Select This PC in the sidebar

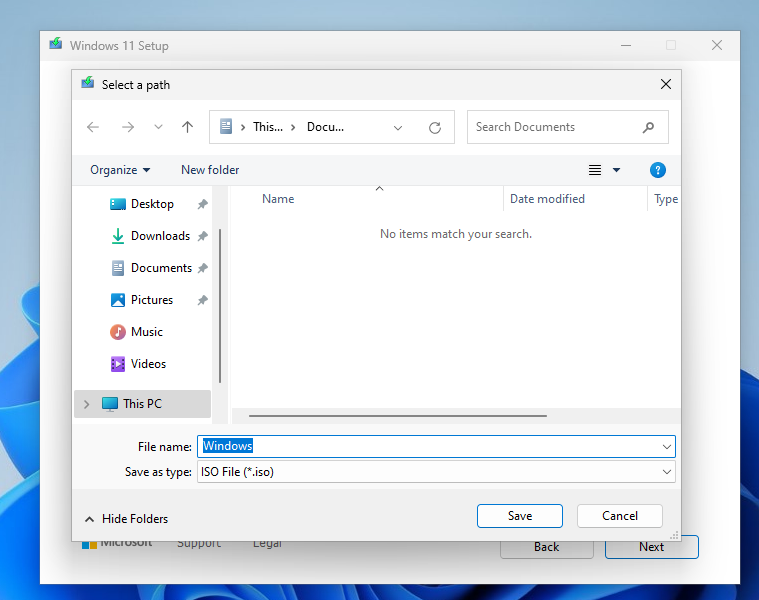[x=142, y=404]
